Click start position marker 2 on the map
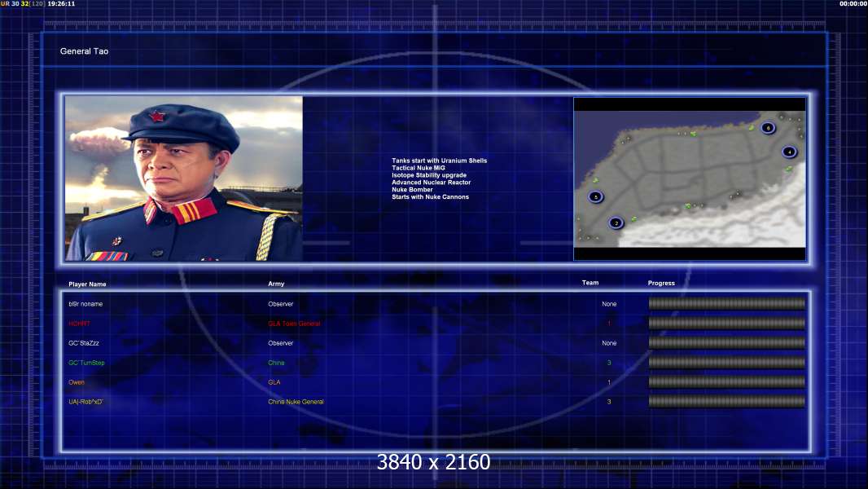 (x=616, y=223)
